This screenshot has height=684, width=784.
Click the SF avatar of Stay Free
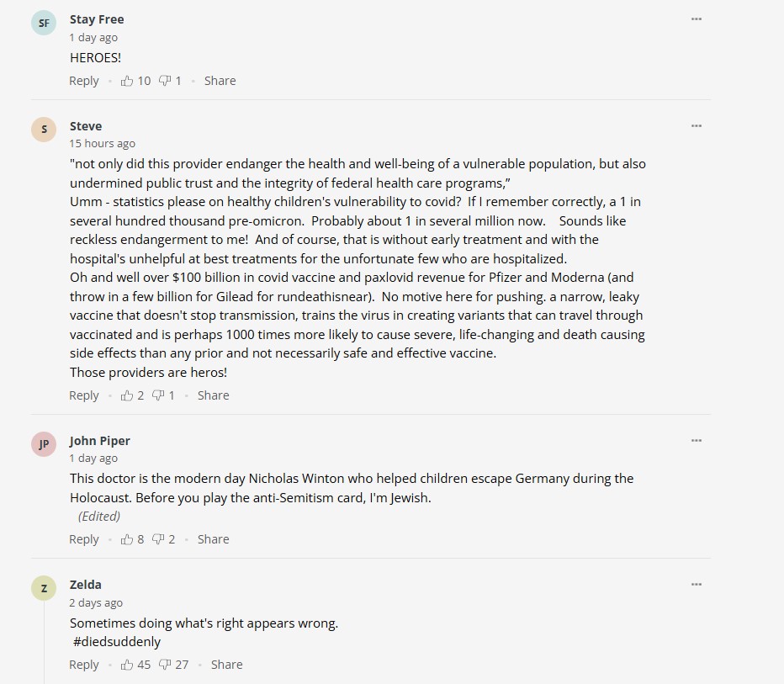click(44, 23)
